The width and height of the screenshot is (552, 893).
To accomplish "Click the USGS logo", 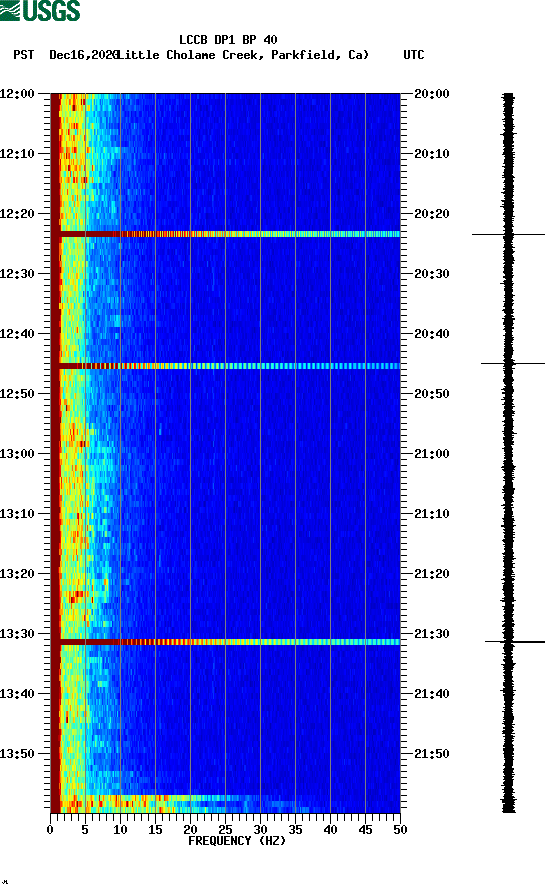I will (x=40, y=11).
